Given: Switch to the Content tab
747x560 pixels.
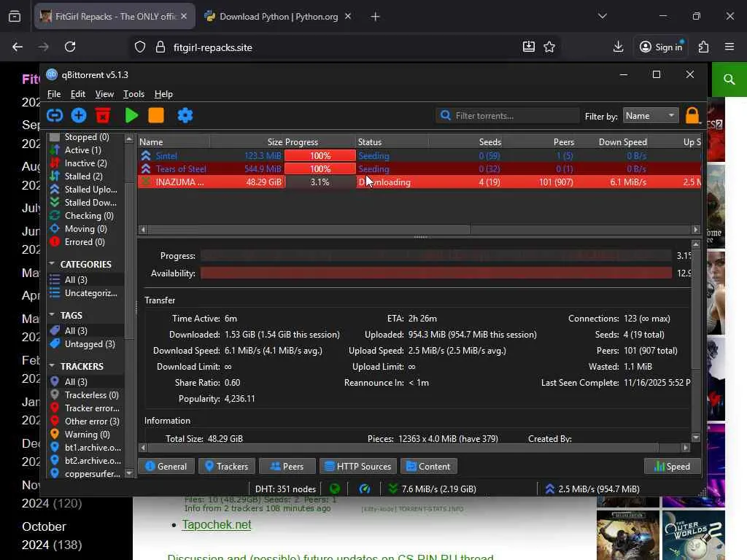Looking at the screenshot, I should (429, 466).
